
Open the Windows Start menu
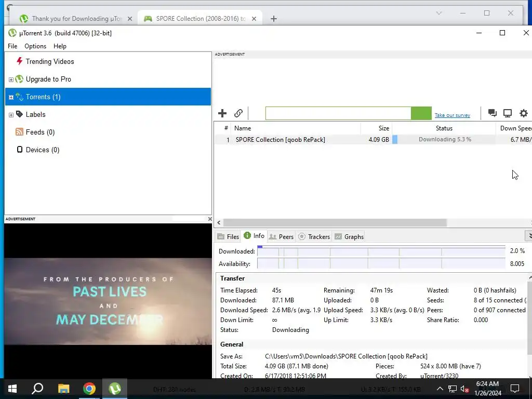coord(12,389)
